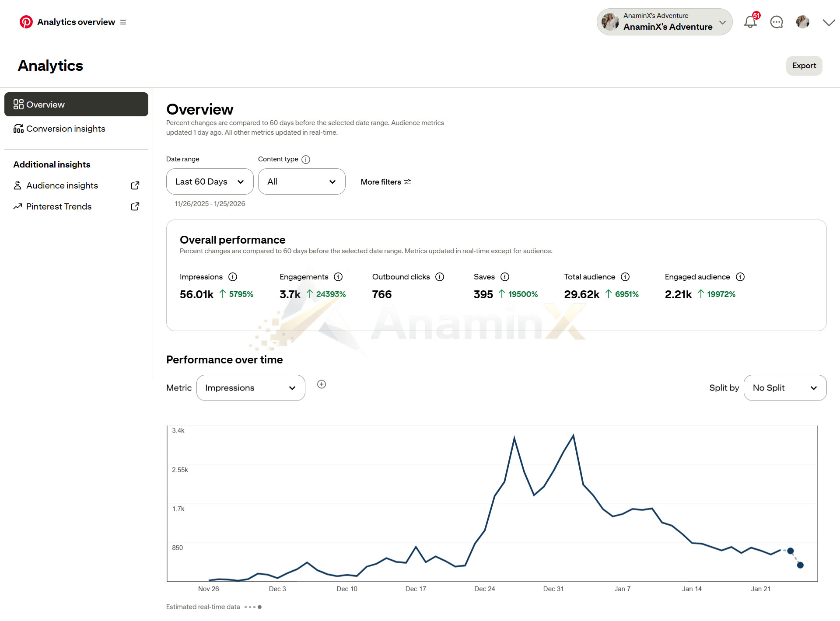Click the Engaged audience info icon
This screenshot has height=621, width=840.
740,277
